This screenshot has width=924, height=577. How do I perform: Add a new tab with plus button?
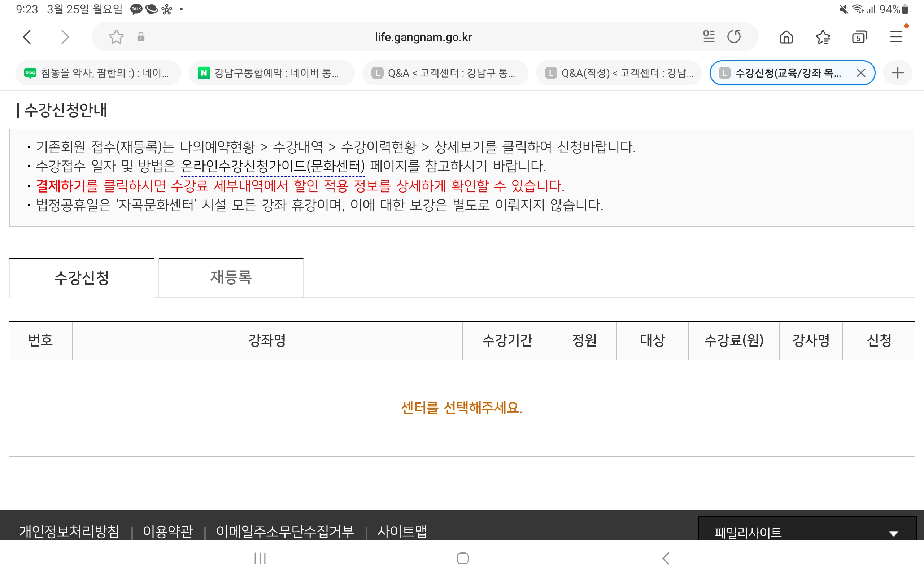898,72
